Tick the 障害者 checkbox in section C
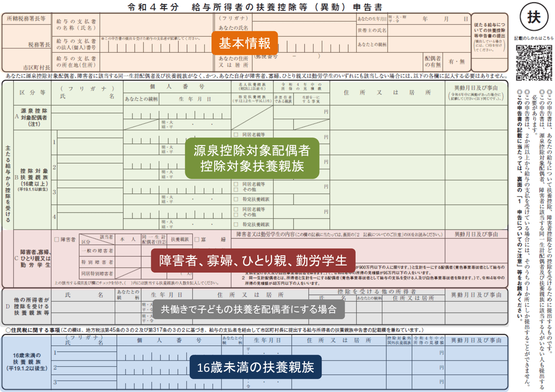 point(57,239)
